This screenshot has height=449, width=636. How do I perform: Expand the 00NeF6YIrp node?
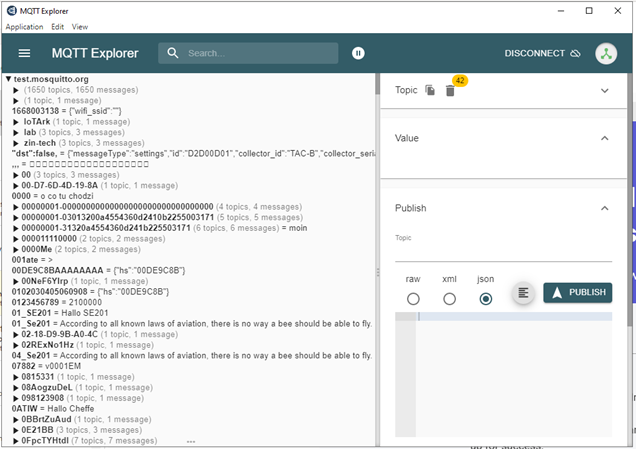(16, 281)
